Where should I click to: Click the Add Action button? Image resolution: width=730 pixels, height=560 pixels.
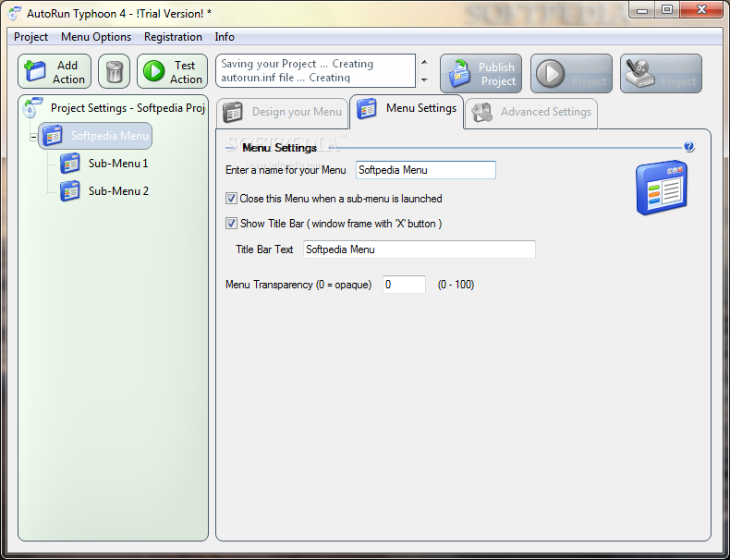point(55,72)
